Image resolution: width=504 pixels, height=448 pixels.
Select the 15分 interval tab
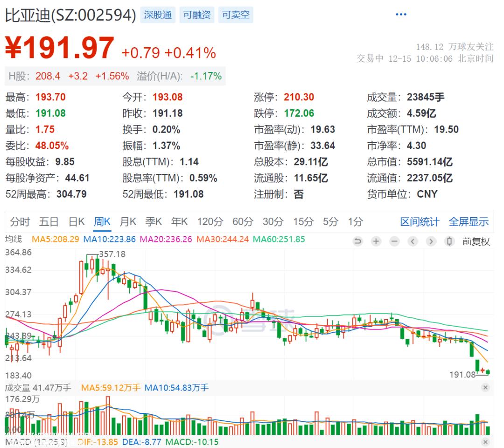tap(303, 221)
